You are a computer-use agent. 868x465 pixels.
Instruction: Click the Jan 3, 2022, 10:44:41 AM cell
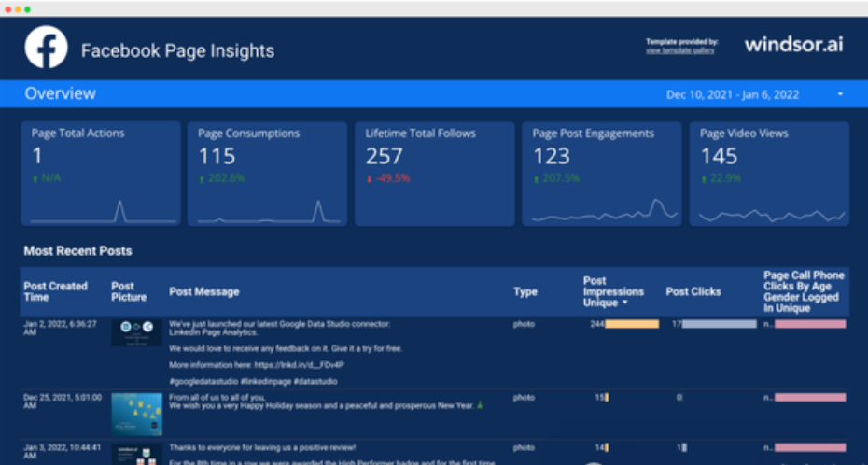click(x=63, y=452)
